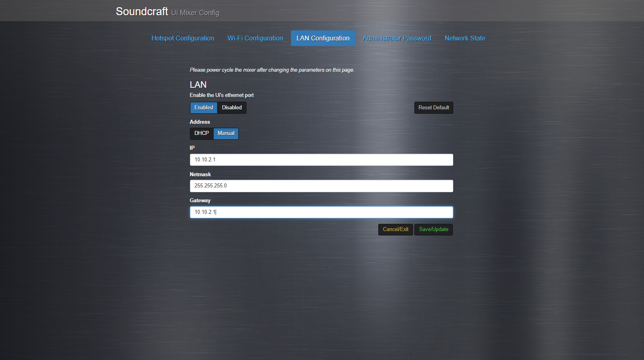Switch to the Wi-Fi Configuration tab
644x360 pixels.
[x=255, y=38]
